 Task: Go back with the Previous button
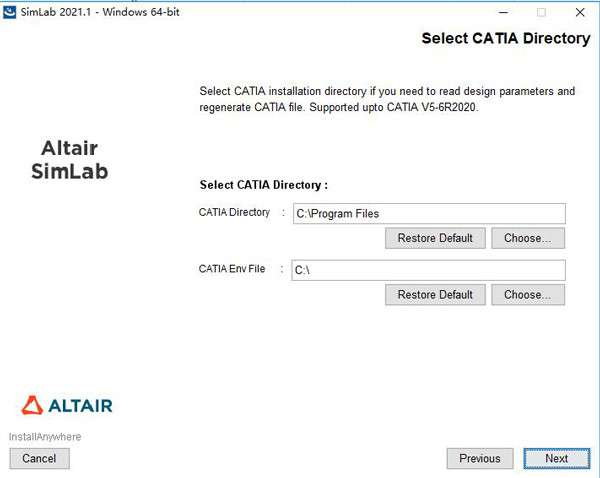[479, 458]
